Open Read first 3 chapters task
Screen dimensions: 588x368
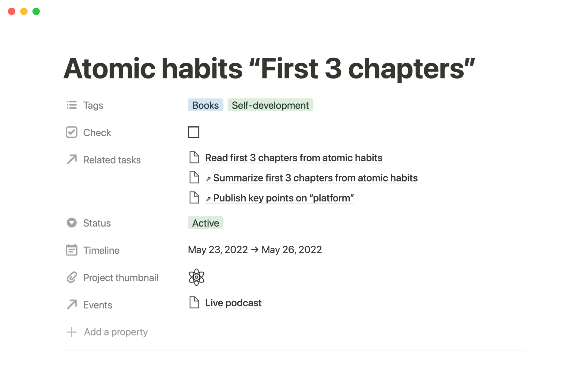[x=293, y=158]
